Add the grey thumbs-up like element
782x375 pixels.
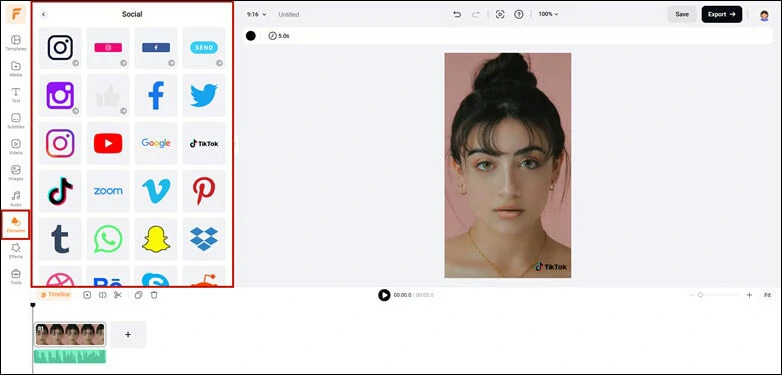click(x=108, y=95)
